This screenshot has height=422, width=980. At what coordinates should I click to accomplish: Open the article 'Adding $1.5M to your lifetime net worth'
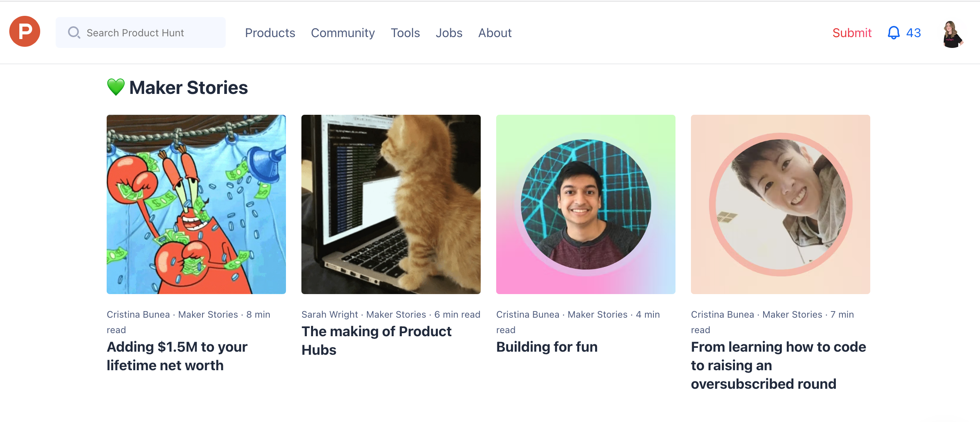[177, 356]
